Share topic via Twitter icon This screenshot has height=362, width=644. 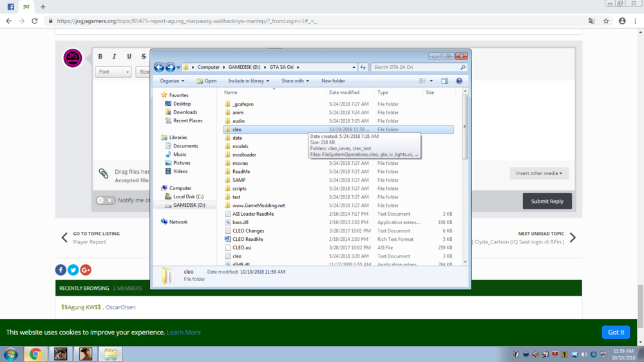(x=73, y=270)
